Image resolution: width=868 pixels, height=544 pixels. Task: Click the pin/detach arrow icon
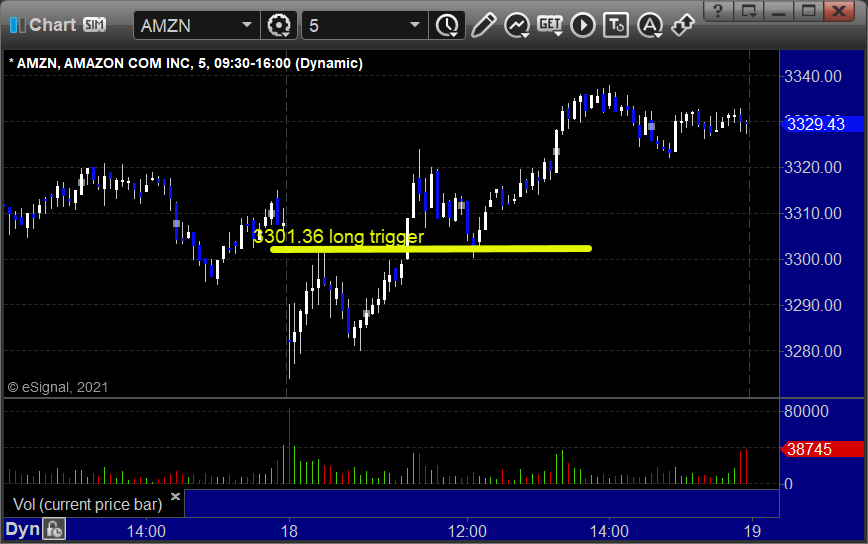tap(683, 25)
